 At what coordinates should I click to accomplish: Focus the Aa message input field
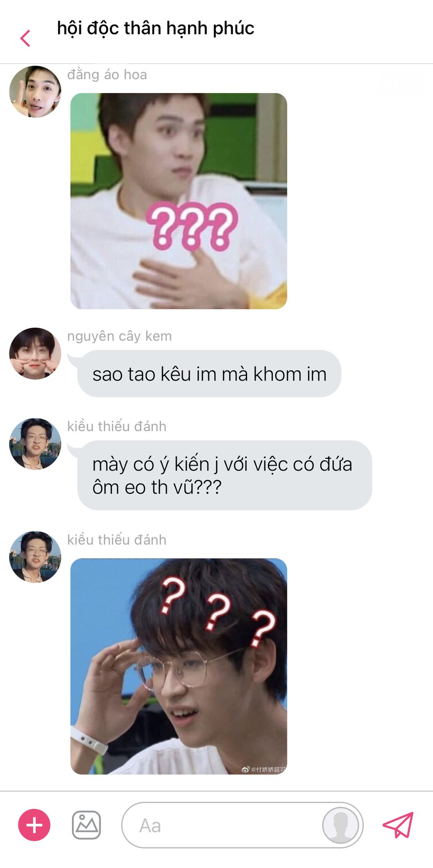[x=242, y=825]
